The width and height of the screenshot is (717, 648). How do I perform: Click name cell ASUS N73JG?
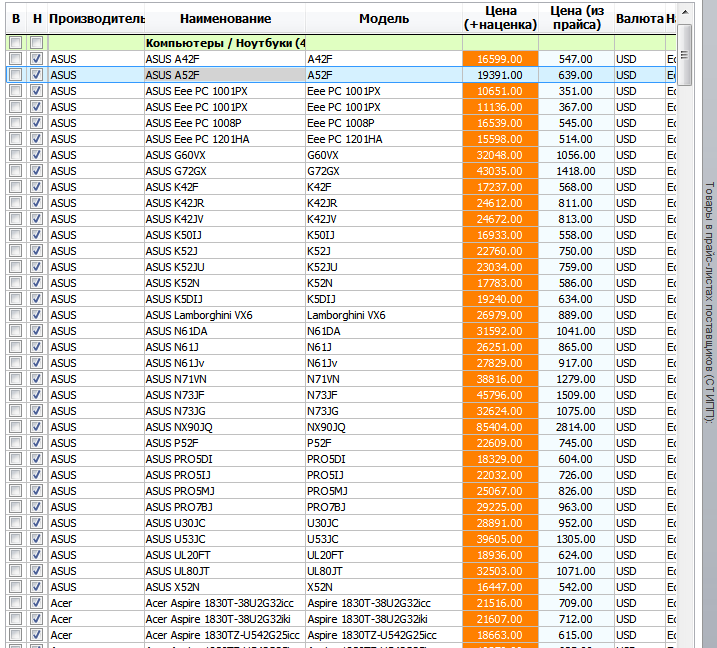[225, 411]
